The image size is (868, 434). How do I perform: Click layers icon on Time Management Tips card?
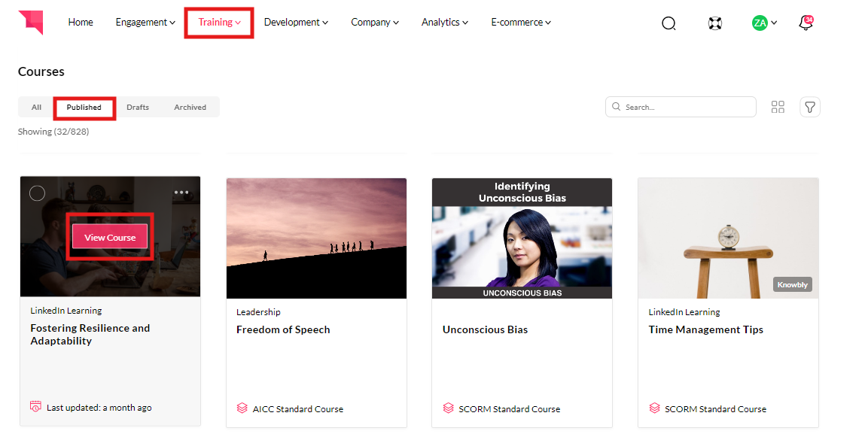click(x=654, y=408)
